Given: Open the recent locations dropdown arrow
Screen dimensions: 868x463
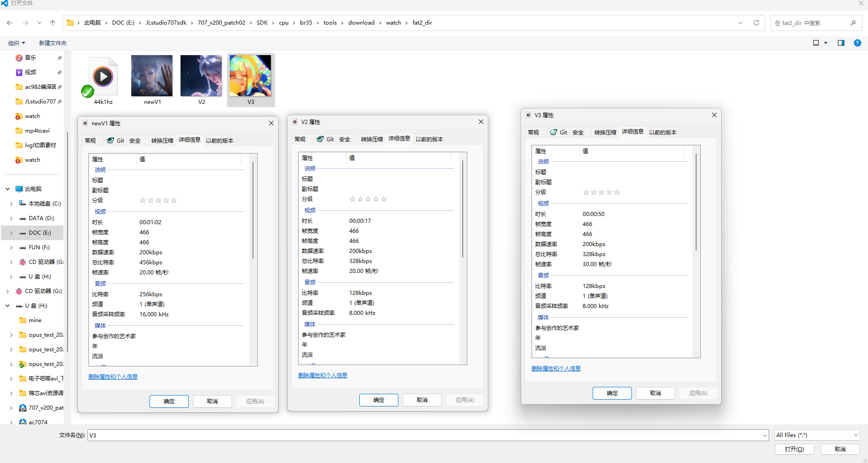Looking at the screenshot, I should (39, 23).
